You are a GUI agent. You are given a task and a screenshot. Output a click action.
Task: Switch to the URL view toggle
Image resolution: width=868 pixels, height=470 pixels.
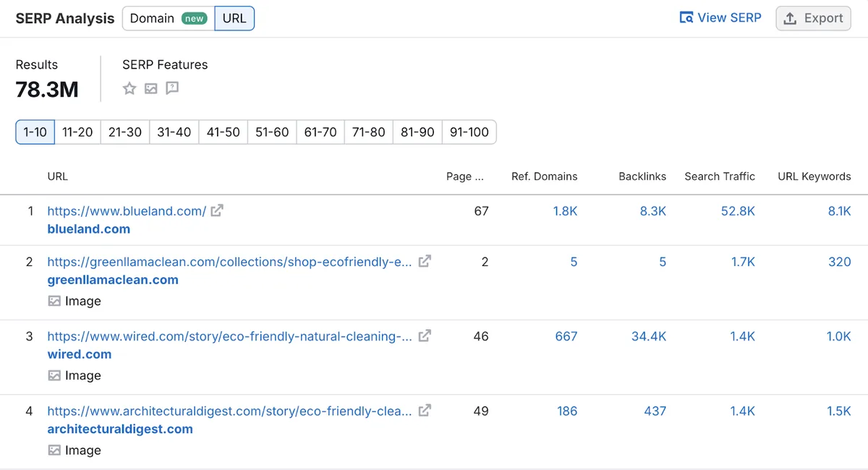click(234, 19)
